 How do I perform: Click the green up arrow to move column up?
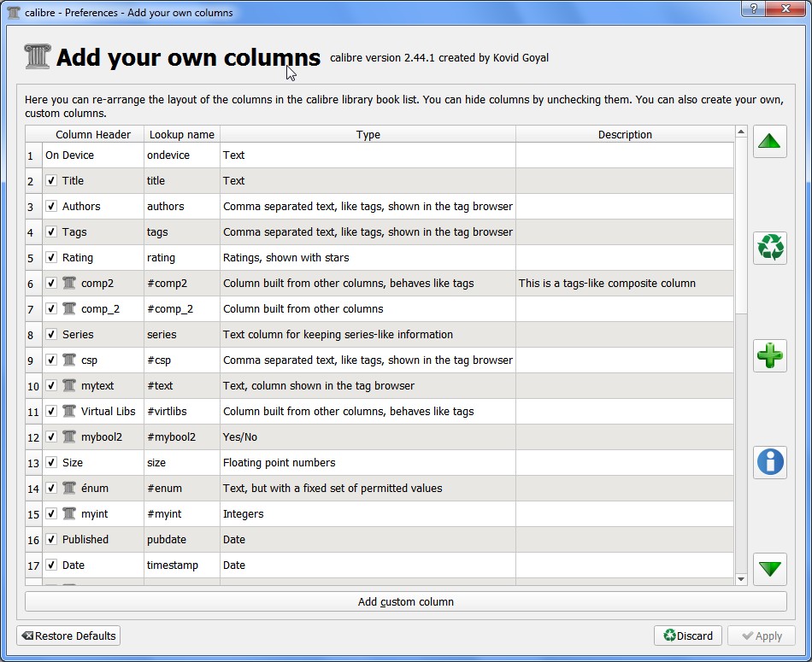(770, 141)
